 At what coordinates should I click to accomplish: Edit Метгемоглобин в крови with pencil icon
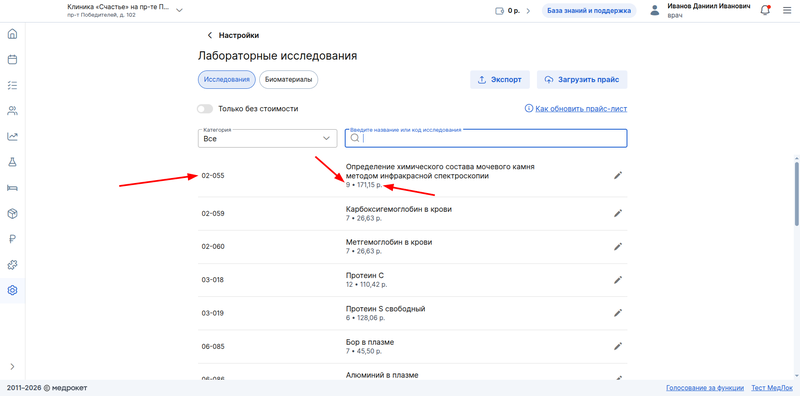pos(618,246)
